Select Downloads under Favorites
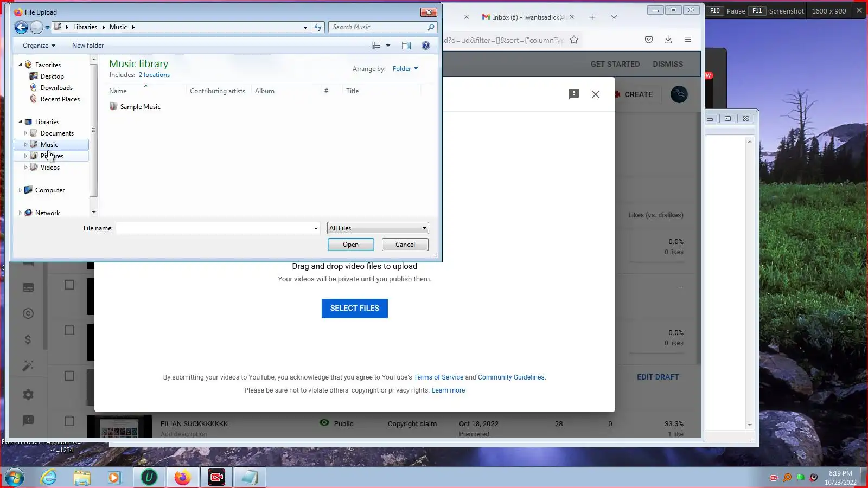 (x=56, y=88)
